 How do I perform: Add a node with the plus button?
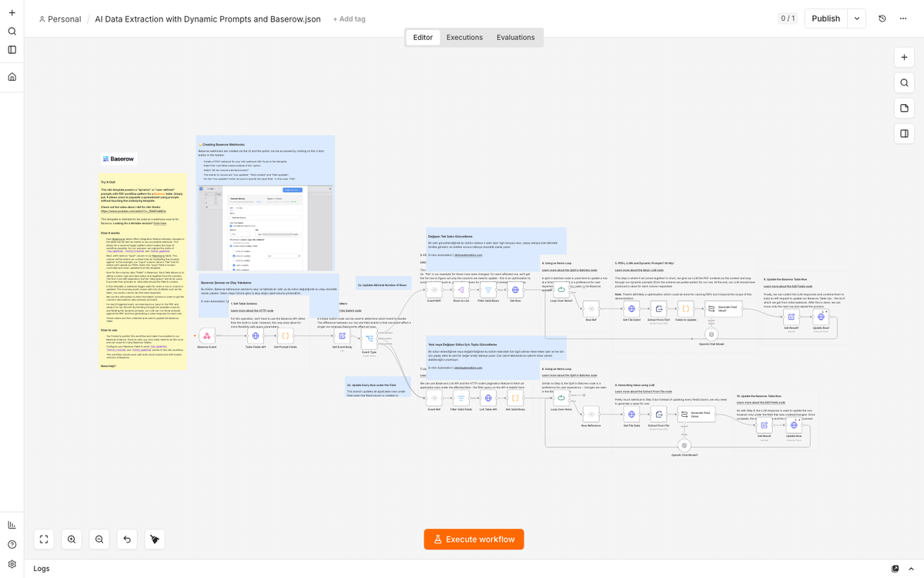click(x=904, y=57)
